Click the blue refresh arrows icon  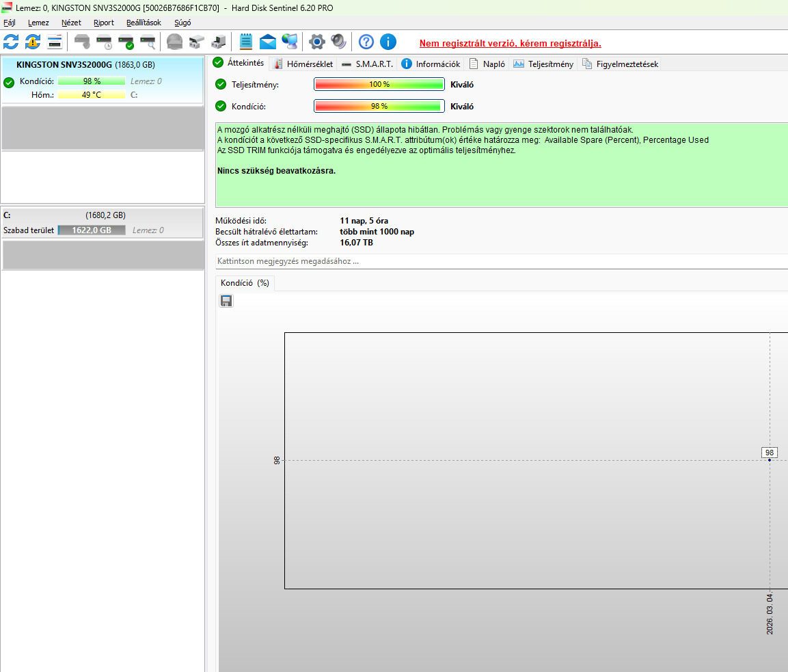[x=11, y=42]
